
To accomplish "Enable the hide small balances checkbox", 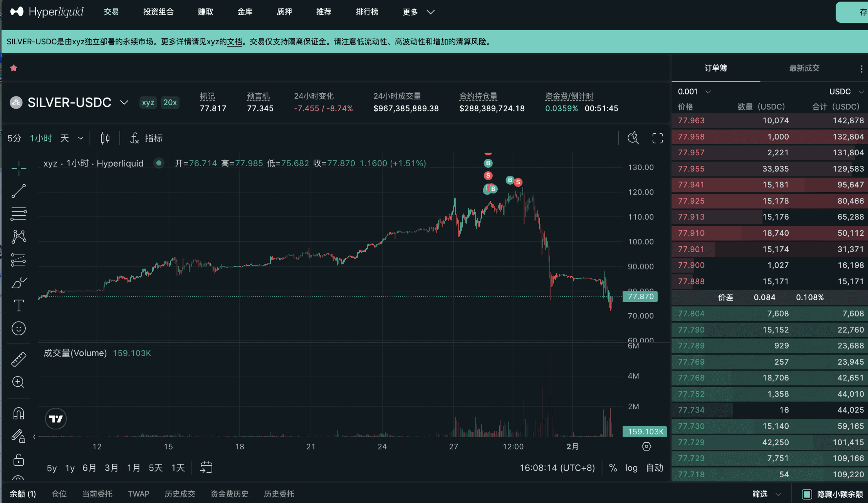I will [807, 494].
